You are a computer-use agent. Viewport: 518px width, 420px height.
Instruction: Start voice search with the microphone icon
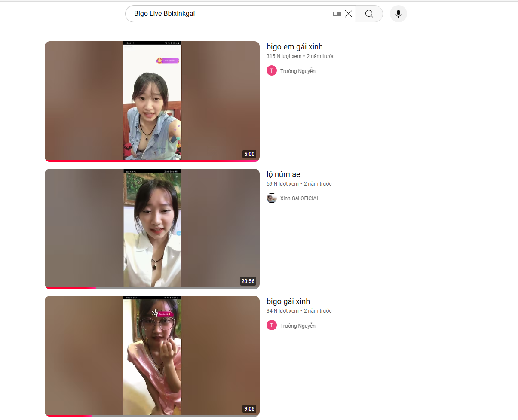coord(398,14)
